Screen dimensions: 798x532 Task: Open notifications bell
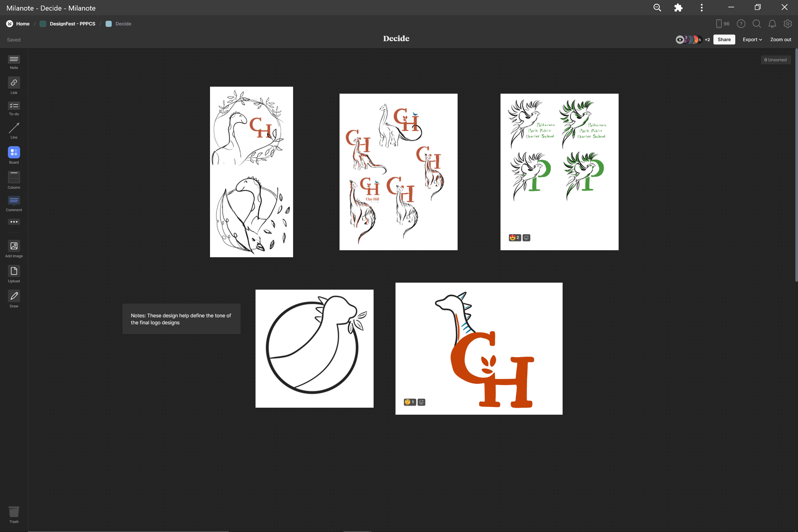772,24
